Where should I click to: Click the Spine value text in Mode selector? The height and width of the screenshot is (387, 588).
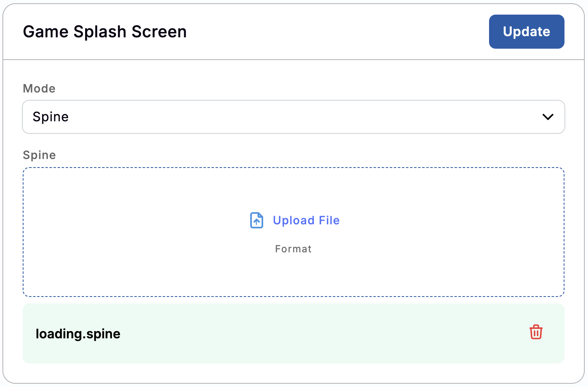click(51, 117)
